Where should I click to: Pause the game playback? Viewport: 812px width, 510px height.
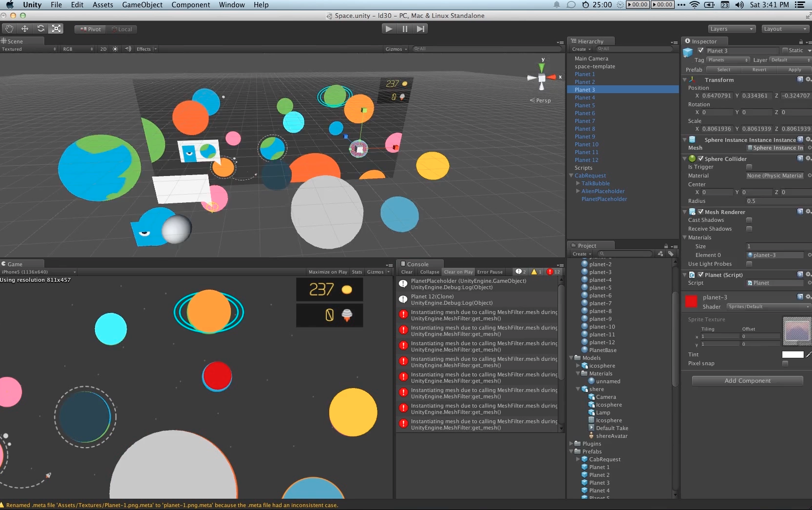point(405,29)
